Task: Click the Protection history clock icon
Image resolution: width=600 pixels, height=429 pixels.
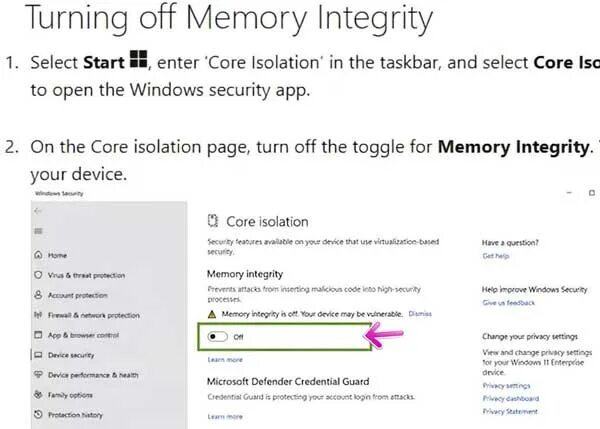Action: [x=37, y=415]
